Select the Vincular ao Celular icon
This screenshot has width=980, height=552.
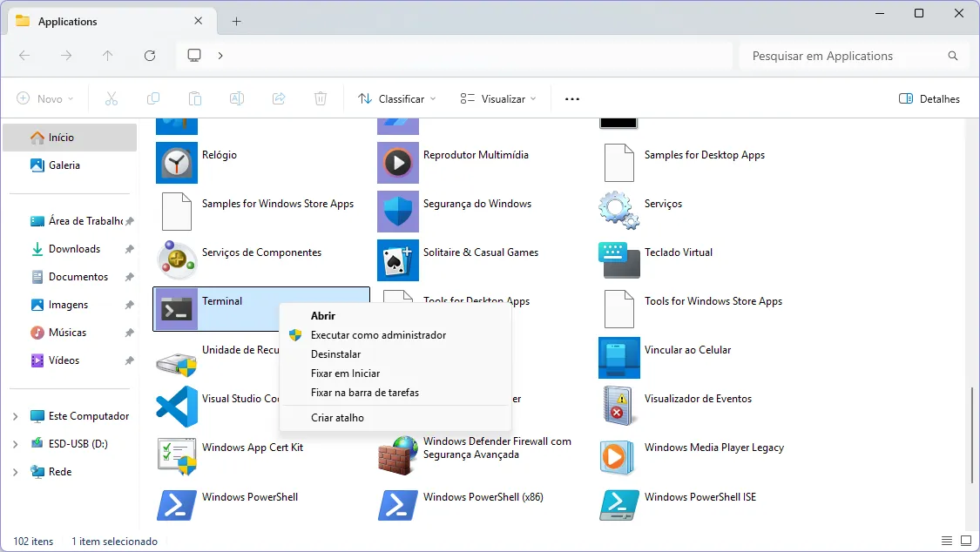click(x=618, y=357)
